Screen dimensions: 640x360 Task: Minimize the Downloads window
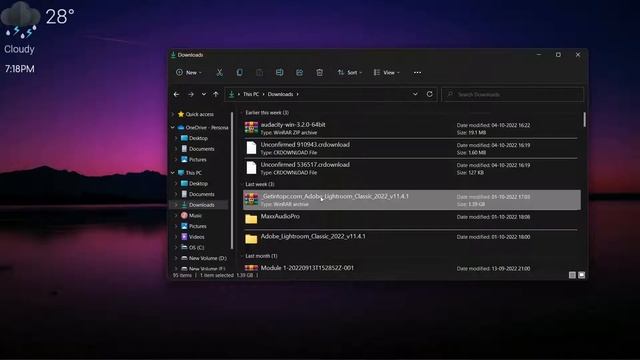tap(539, 54)
